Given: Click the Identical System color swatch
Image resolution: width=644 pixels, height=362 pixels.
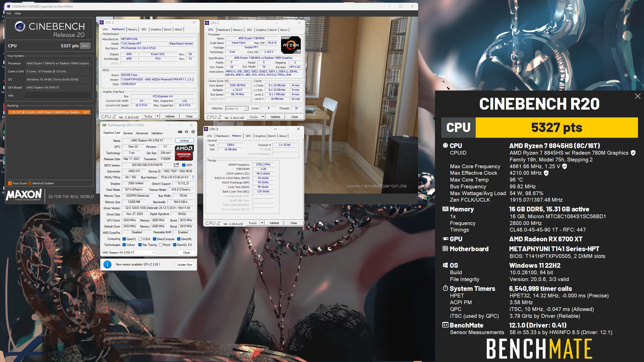Looking at the screenshot, I should (x=30, y=183).
